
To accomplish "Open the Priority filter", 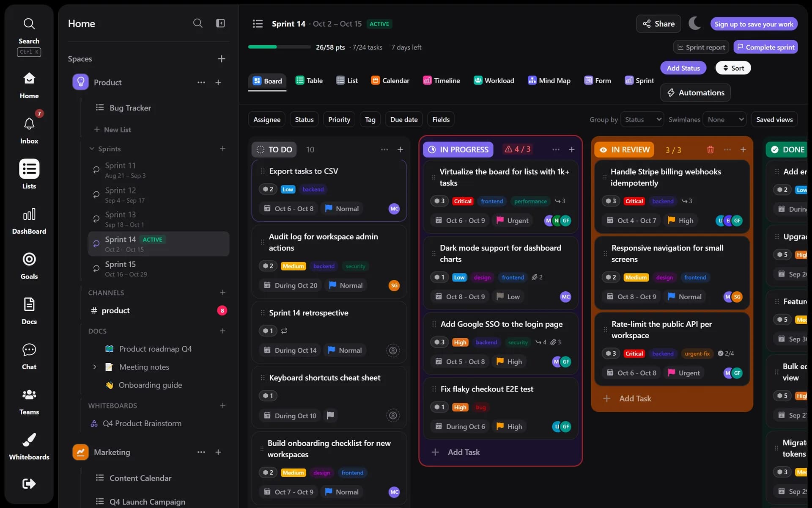I will (x=339, y=119).
